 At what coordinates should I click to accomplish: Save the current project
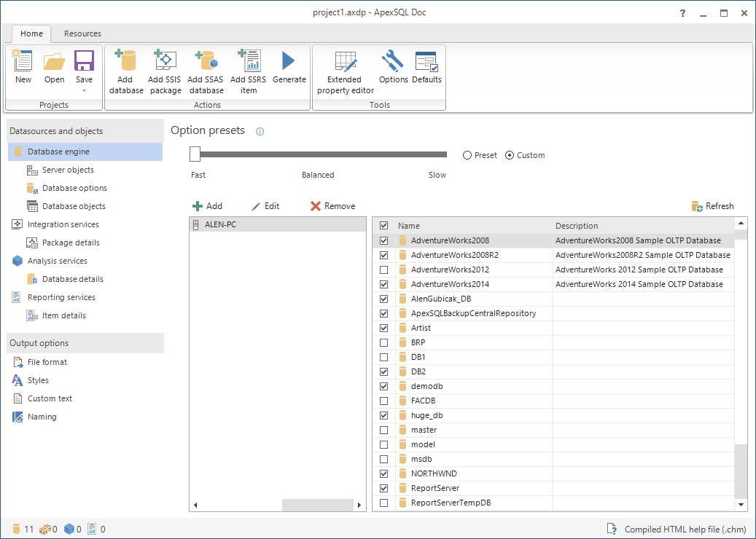click(84, 67)
